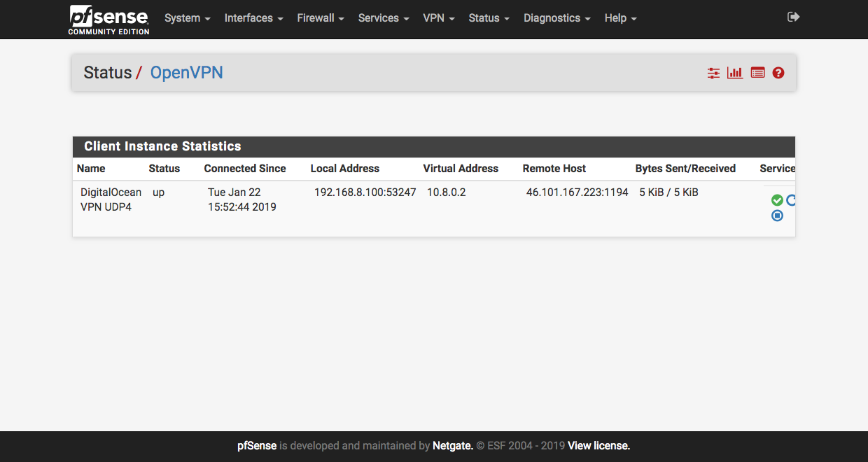Open related log entries icon

pos(757,73)
